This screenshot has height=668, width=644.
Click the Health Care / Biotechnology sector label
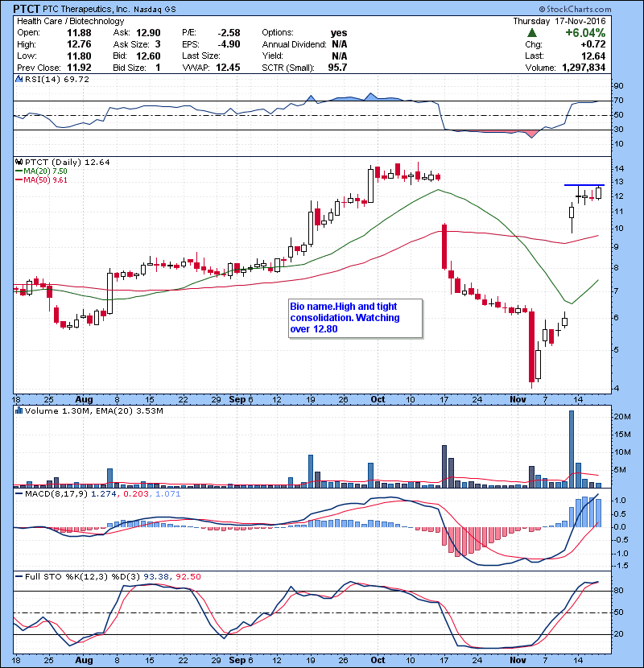[x=70, y=21]
